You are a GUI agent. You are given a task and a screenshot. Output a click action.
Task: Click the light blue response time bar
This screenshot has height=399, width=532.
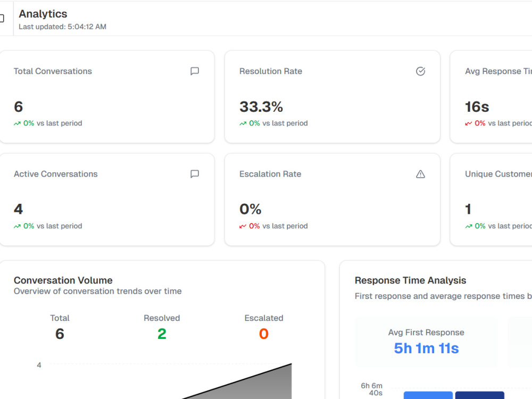point(428,395)
